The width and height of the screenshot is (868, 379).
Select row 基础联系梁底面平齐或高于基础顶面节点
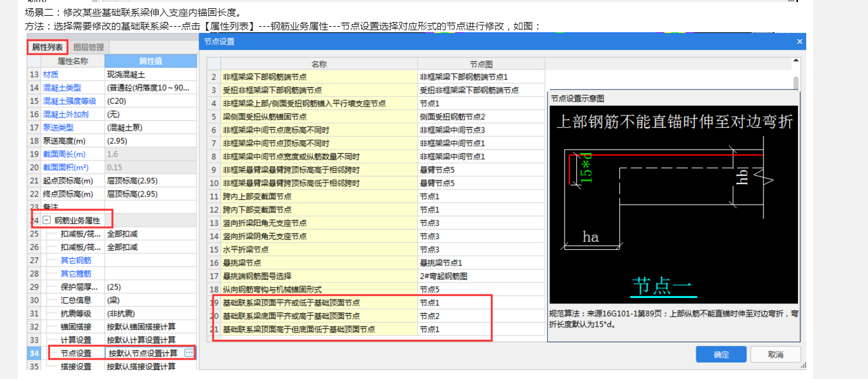(x=376, y=316)
